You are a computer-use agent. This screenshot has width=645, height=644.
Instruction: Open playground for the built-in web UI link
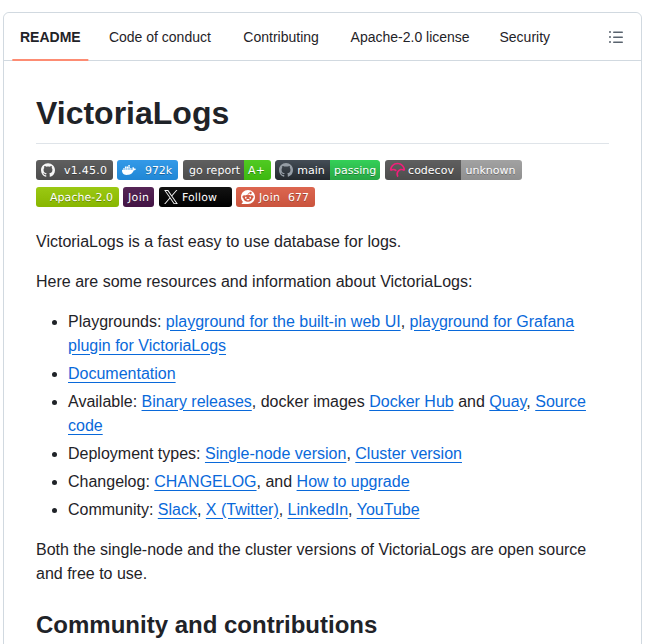point(283,322)
